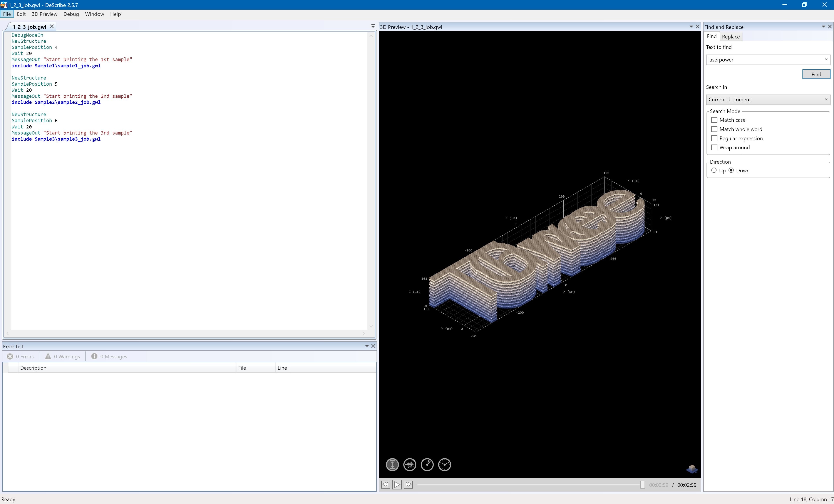The width and height of the screenshot is (834, 504).
Task: Minimize the DeScribe window
Action: point(785,5)
